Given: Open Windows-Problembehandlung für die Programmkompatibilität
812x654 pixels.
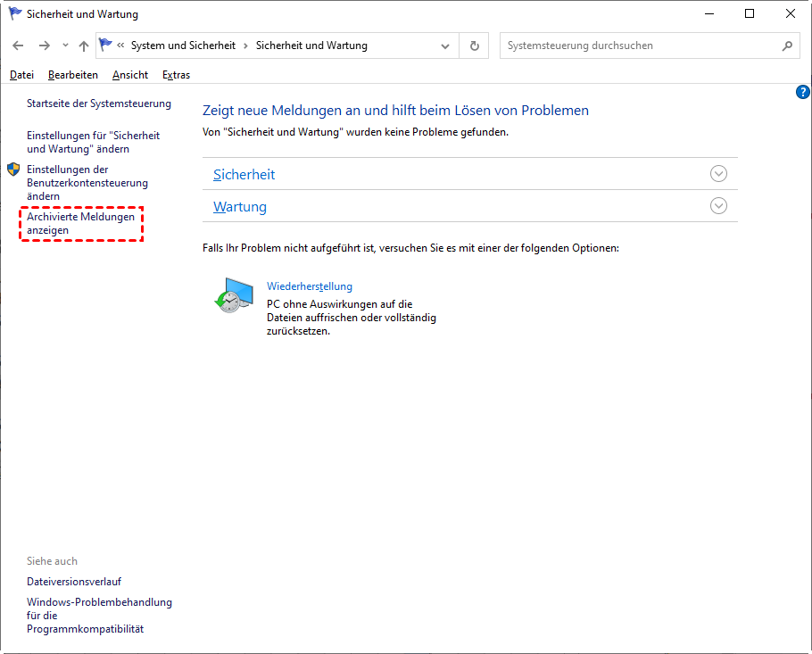Looking at the screenshot, I should [x=99, y=615].
